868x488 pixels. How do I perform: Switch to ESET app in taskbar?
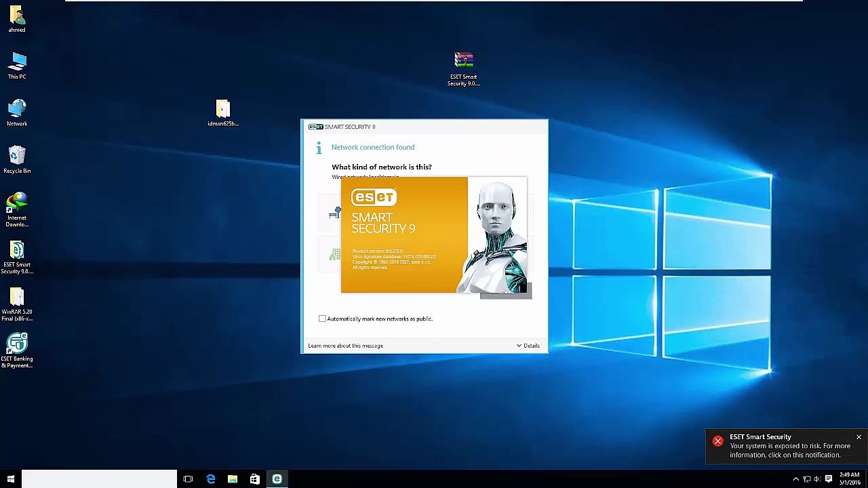(x=277, y=479)
